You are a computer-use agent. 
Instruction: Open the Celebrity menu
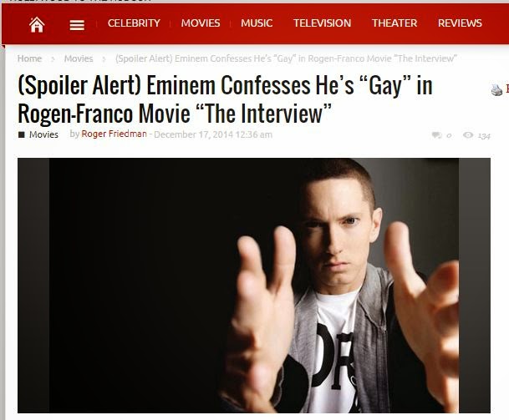click(134, 23)
